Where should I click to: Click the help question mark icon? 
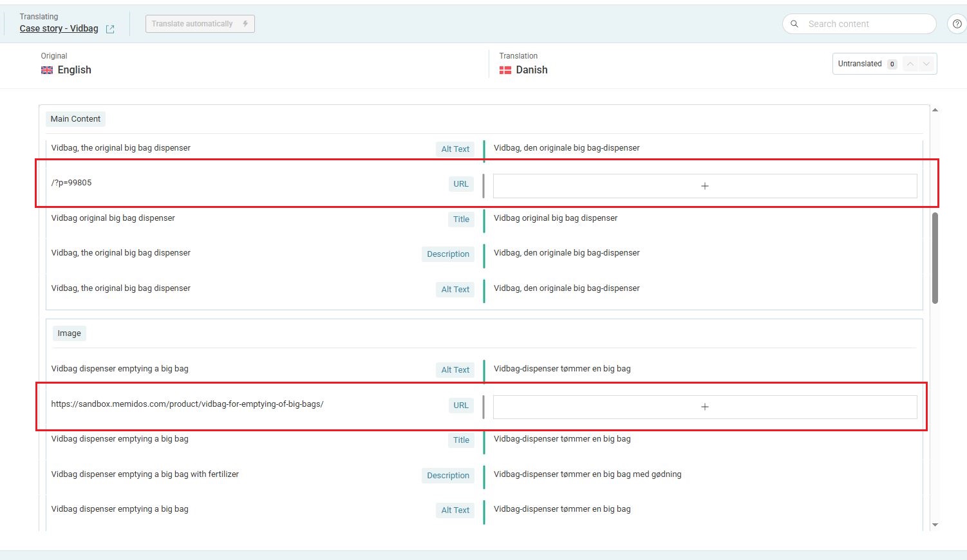[957, 24]
